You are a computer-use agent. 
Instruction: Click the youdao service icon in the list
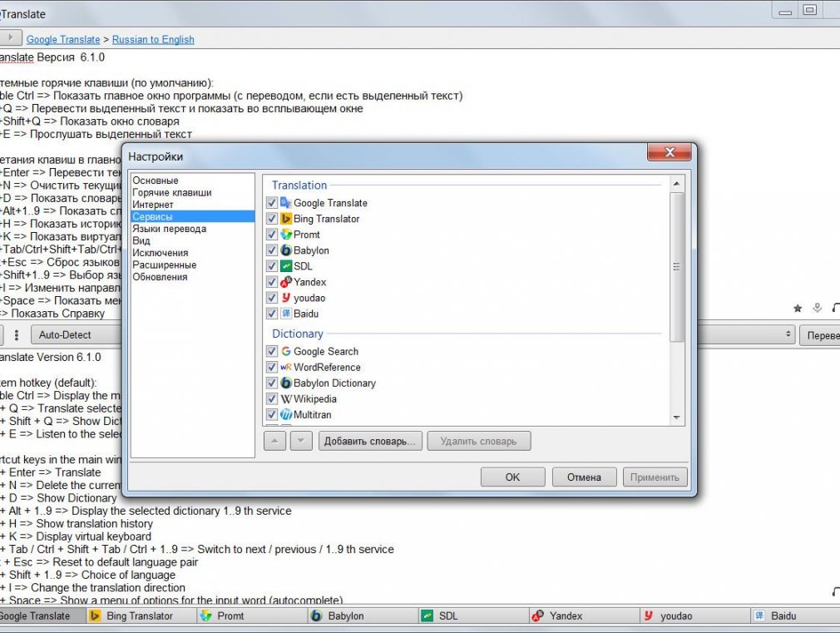point(286,298)
